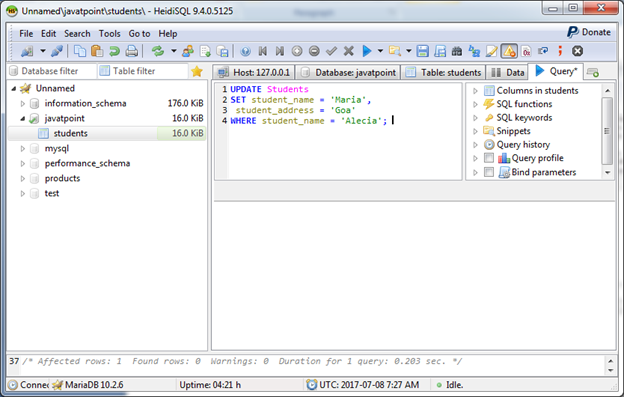Viewport: 624px width, 397px height.
Task: Click the connect to server icon
Action: tap(27, 51)
